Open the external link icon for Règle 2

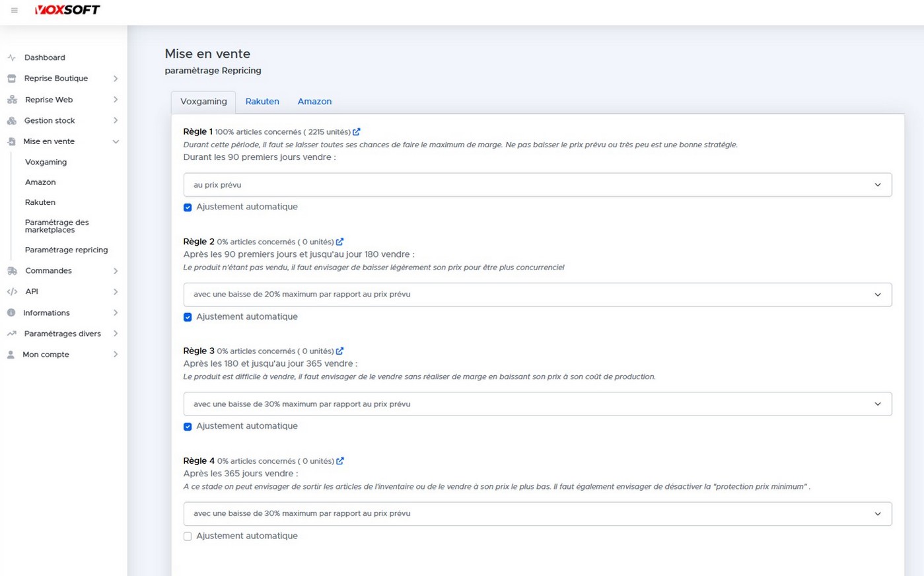339,242
